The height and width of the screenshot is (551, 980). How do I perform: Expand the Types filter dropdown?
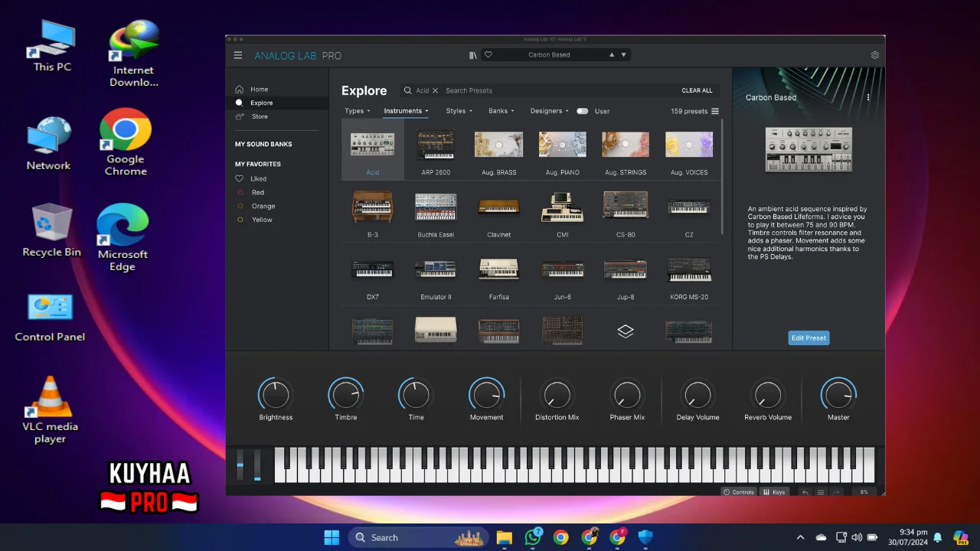point(357,111)
